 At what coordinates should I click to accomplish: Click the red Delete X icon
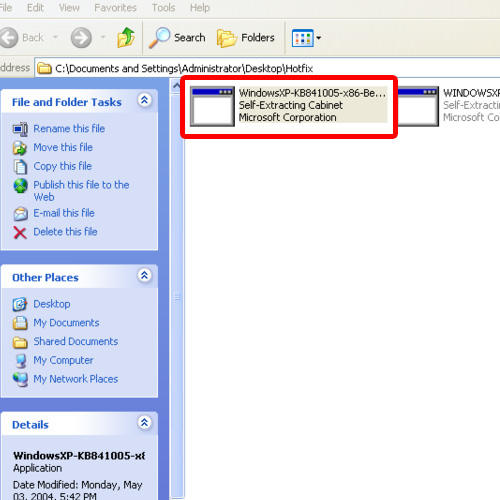coord(20,233)
